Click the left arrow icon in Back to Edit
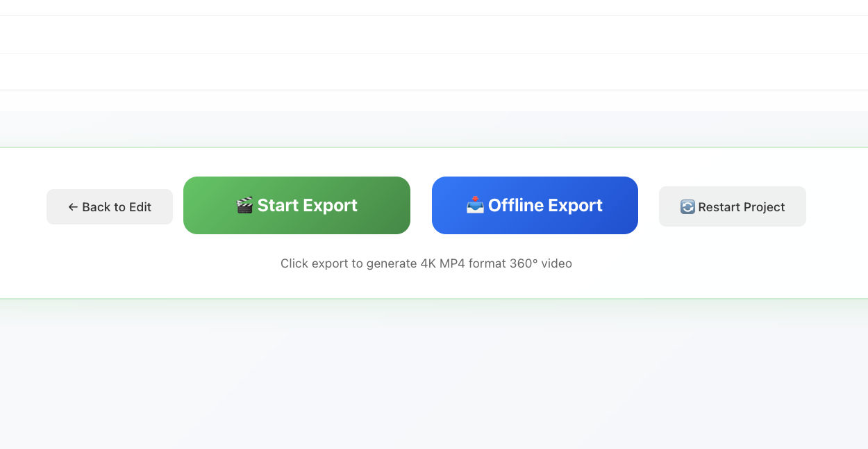This screenshot has height=449, width=868. click(x=73, y=207)
